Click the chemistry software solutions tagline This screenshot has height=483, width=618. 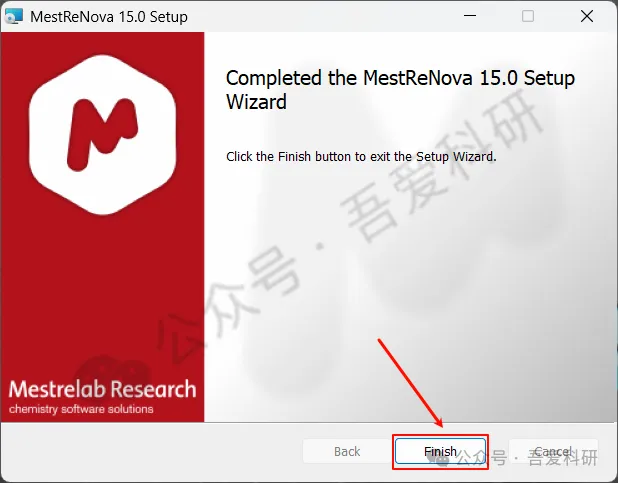pos(81,409)
